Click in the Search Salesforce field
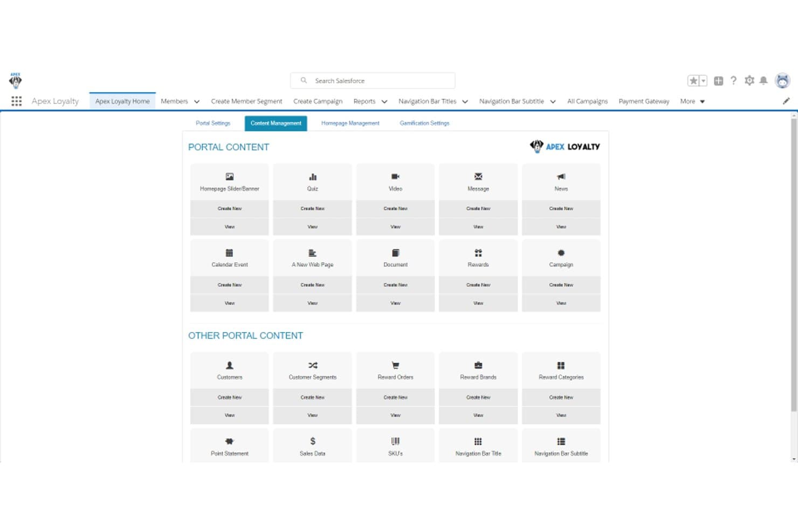This screenshot has height=532, width=798. pos(373,80)
